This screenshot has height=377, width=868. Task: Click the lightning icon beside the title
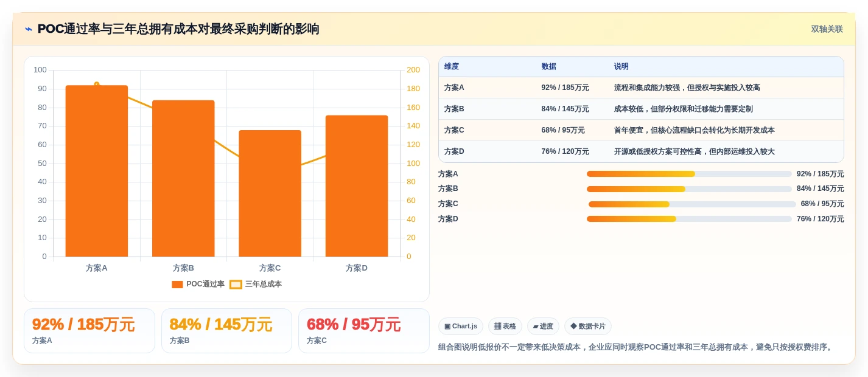click(x=29, y=29)
